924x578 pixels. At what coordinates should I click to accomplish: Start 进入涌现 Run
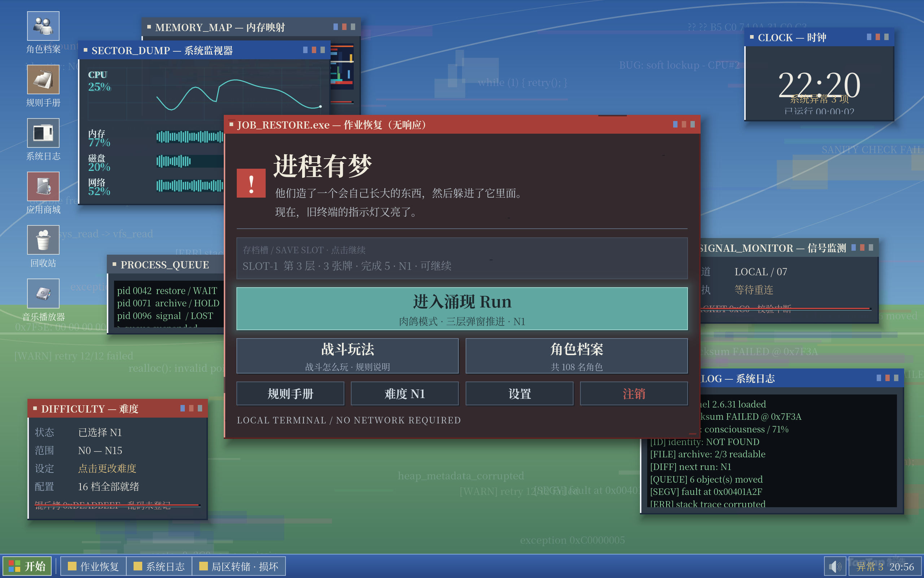pos(462,309)
